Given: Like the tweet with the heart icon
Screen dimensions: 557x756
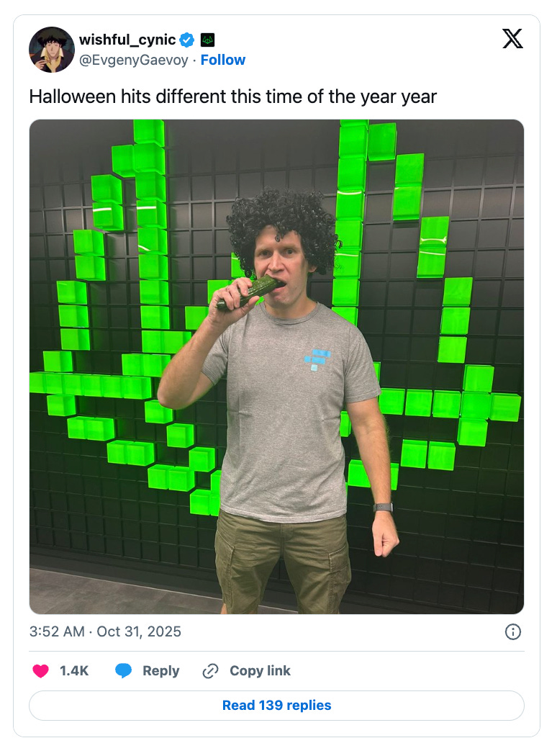Looking at the screenshot, I should click(41, 670).
